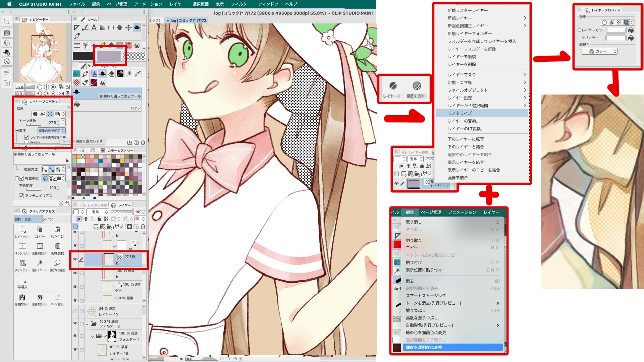Flip canvas horizontally in Navigator
Image resolution: width=644 pixels, height=362 pixels.
coord(61,94)
